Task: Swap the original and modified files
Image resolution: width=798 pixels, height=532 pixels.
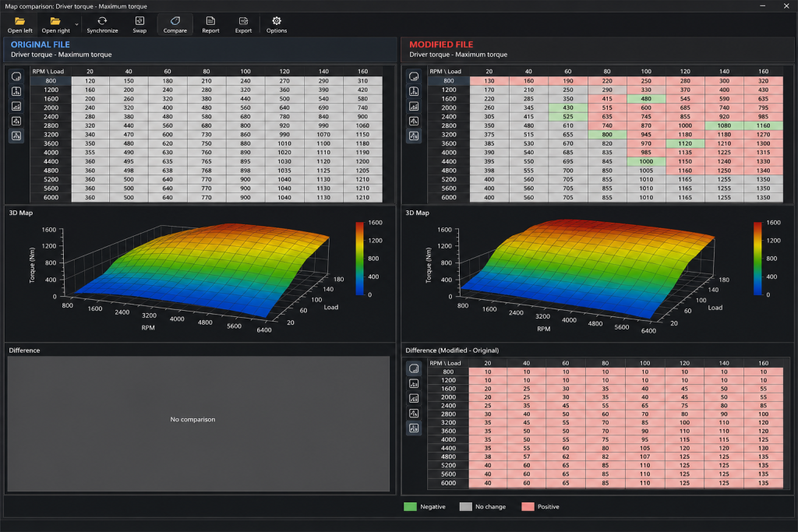Action: 139,24
